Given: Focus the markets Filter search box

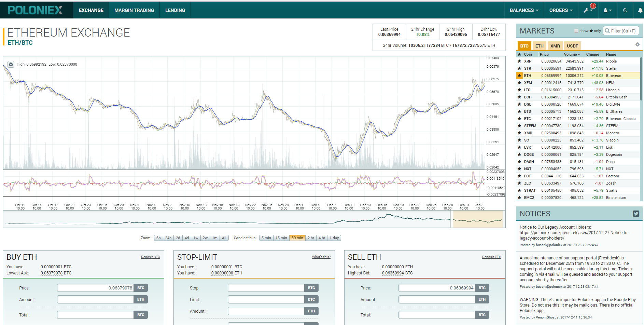Looking at the screenshot, I should pos(621,31).
